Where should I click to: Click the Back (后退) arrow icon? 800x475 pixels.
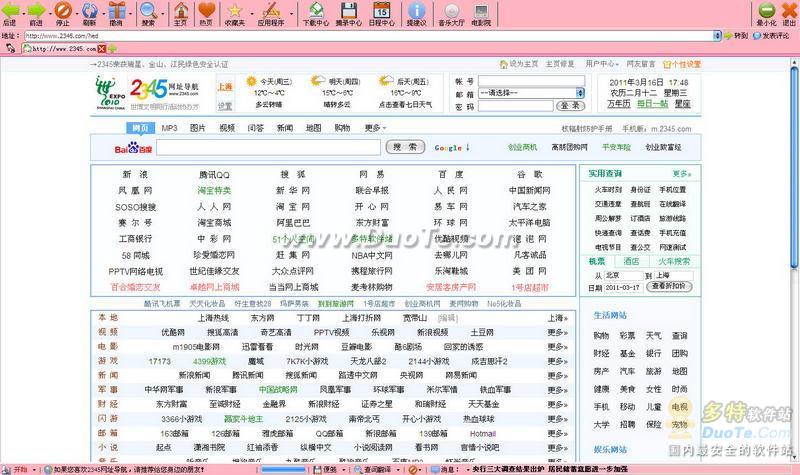point(10,10)
